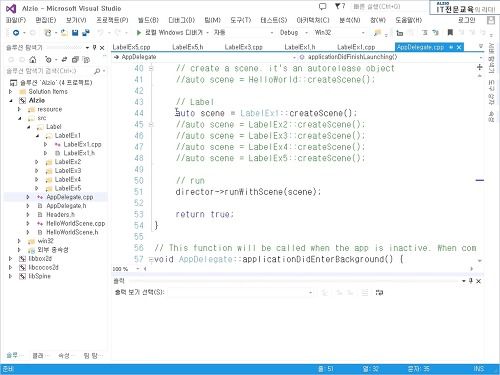
Task: Switch to the LabelEx1.cpp tab
Action: click(x=356, y=47)
